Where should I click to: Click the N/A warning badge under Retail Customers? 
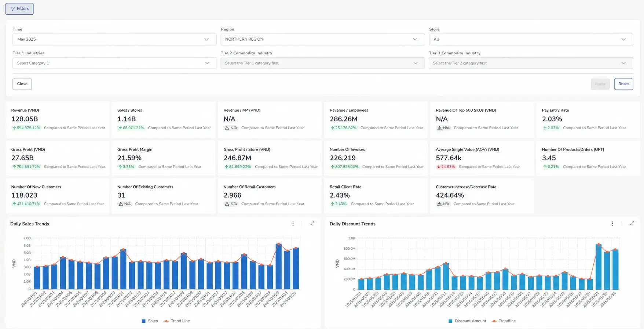pyautogui.click(x=231, y=204)
